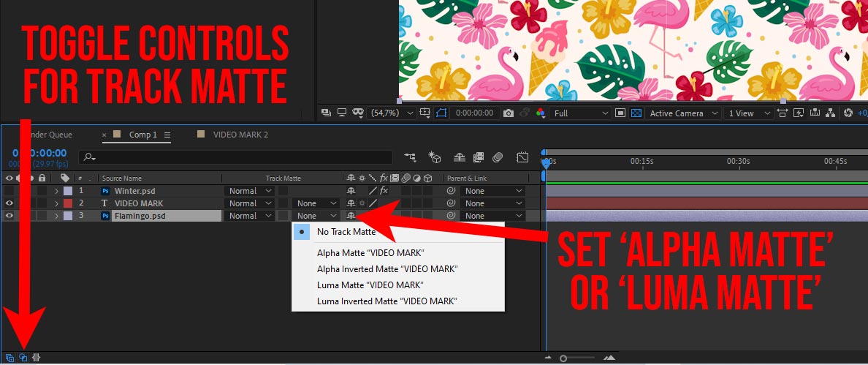Show the Winter.psd layer visibility
Viewport: 868px width, 365px height.
tap(9, 190)
